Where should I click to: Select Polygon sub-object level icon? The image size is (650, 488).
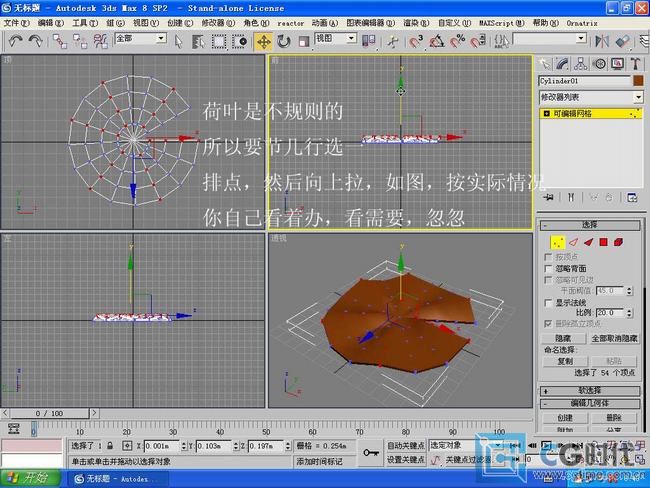604,242
